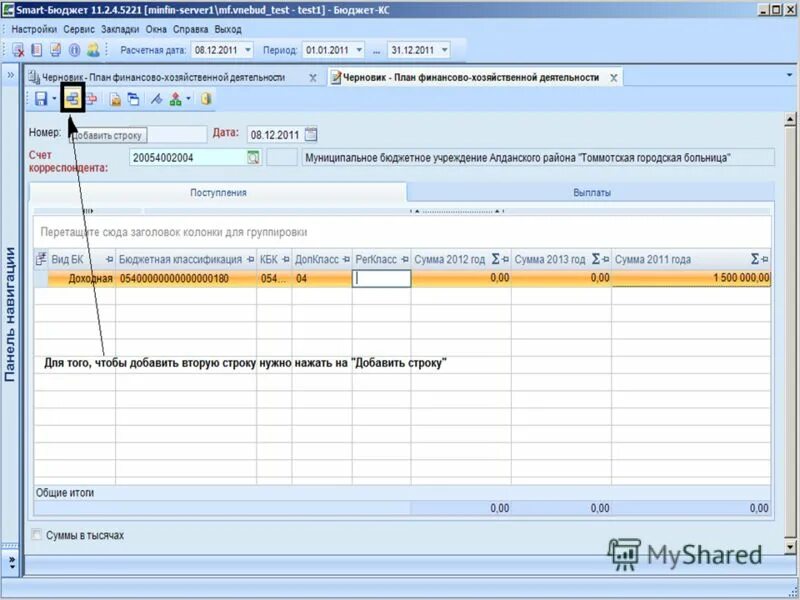Viewport: 800px width, 600px height.
Task: Click the grid column chooser icon
Action: (41, 259)
